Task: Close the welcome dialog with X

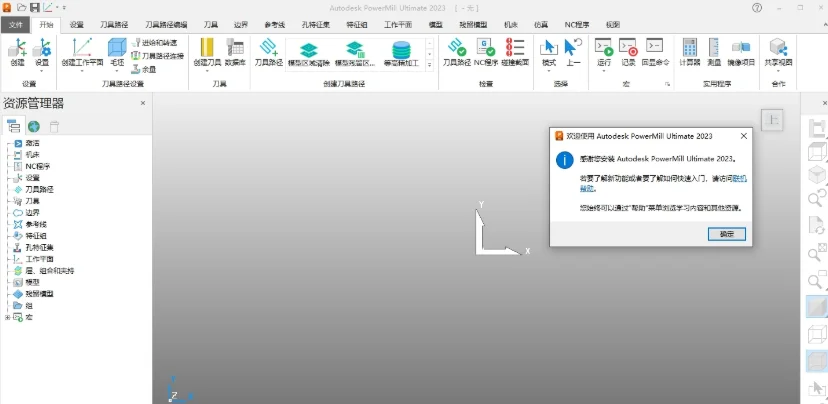Action: (744, 136)
